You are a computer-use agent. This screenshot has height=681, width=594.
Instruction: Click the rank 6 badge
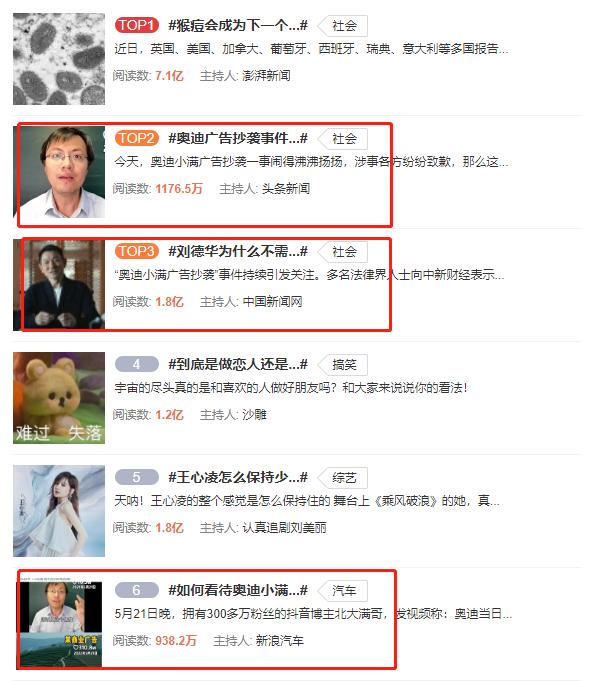click(x=137, y=590)
